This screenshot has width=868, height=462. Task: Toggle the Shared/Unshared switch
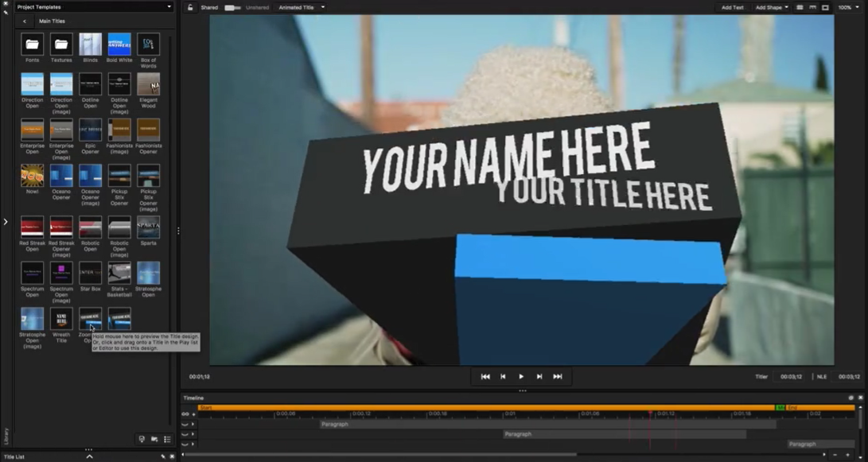232,7
